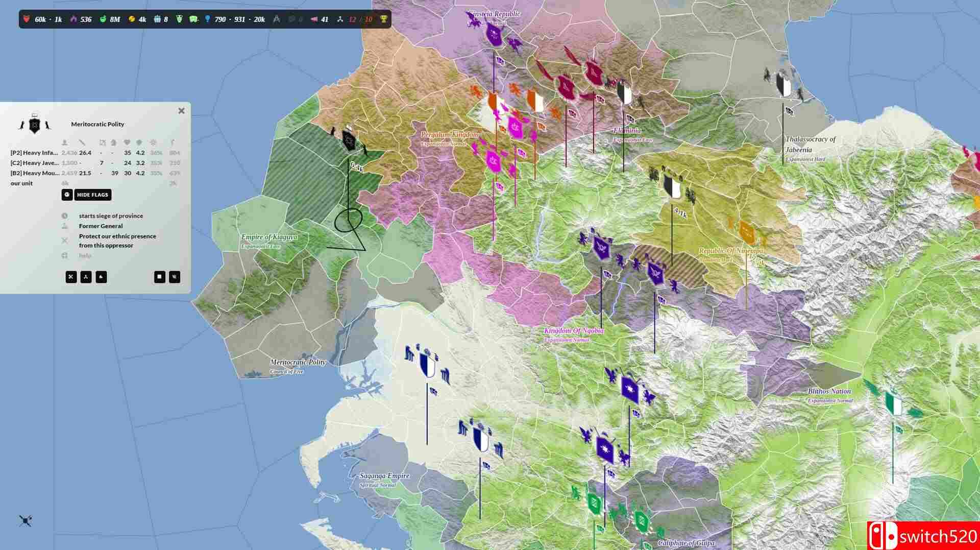Click the three-way split icon button in panel

[x=86, y=277]
